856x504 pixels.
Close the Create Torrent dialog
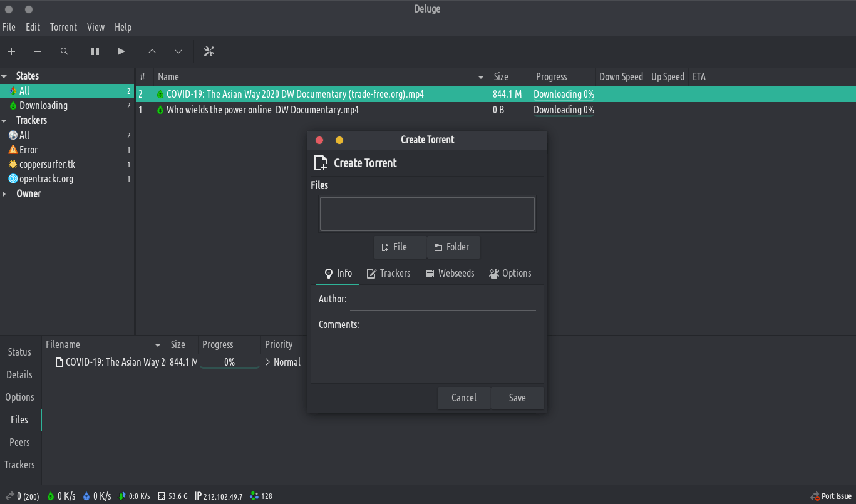pos(319,140)
